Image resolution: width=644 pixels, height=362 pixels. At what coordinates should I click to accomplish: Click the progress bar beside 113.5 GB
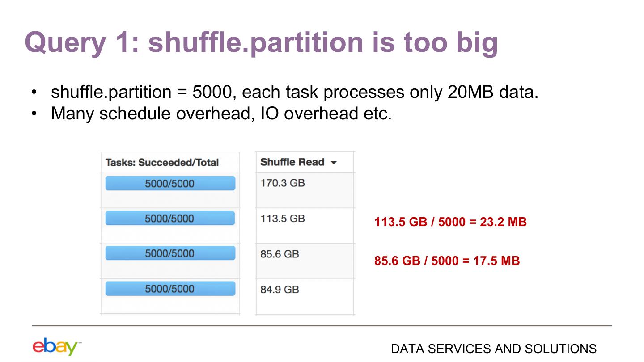tap(170, 219)
